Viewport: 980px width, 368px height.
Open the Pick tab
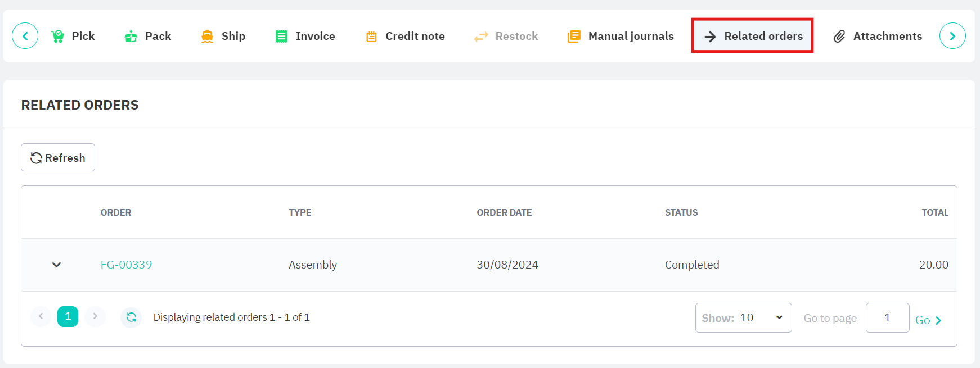73,36
